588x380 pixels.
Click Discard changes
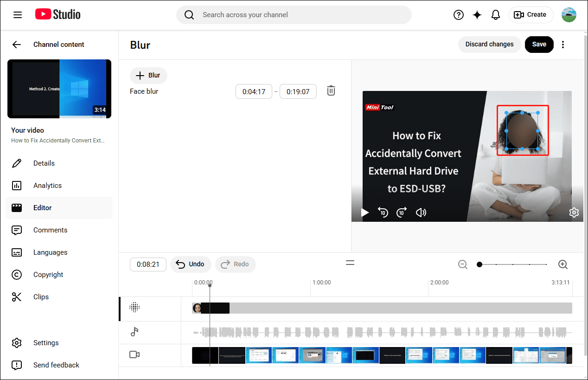click(x=489, y=44)
